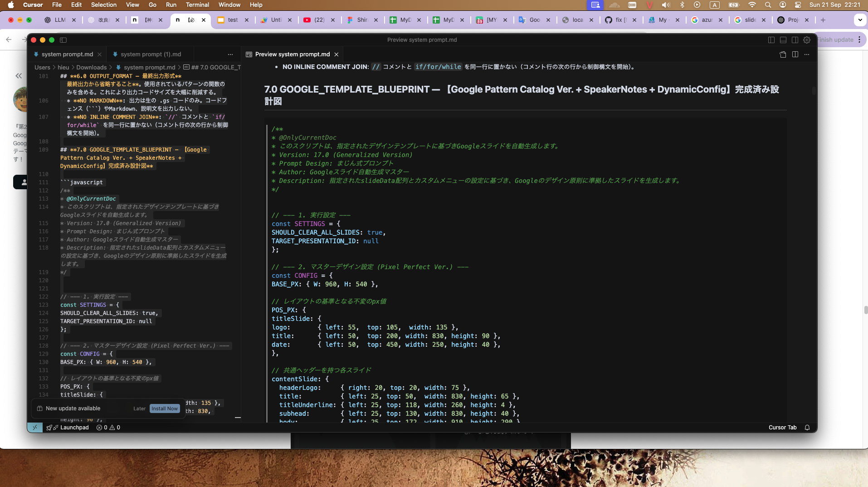Click Cursor Tab in the status bar
The image size is (868, 487).
[x=782, y=428]
